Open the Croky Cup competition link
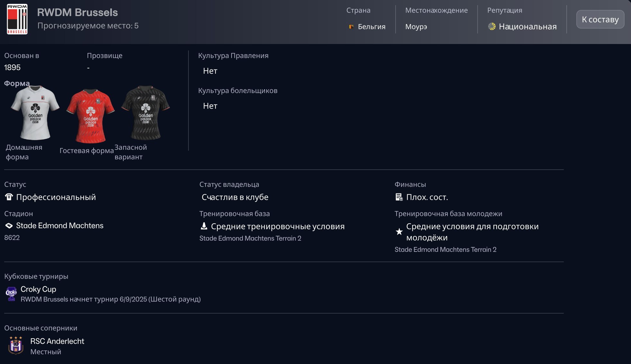 tap(38, 289)
